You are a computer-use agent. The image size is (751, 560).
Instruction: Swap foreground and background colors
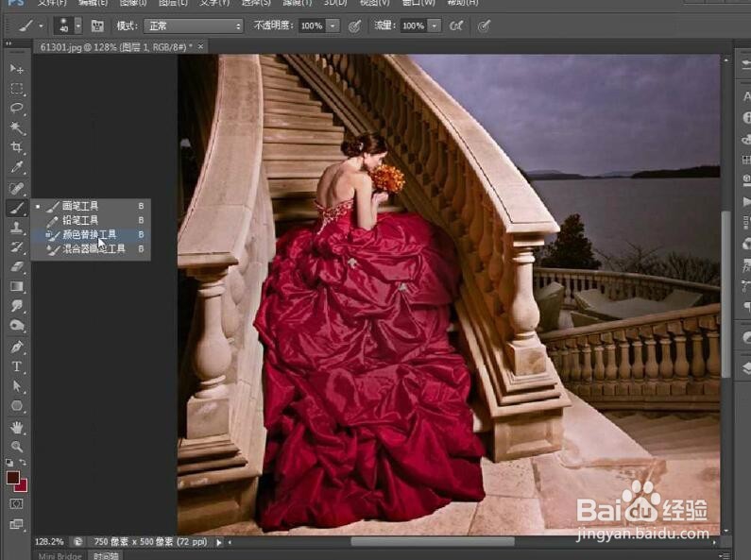[23, 463]
